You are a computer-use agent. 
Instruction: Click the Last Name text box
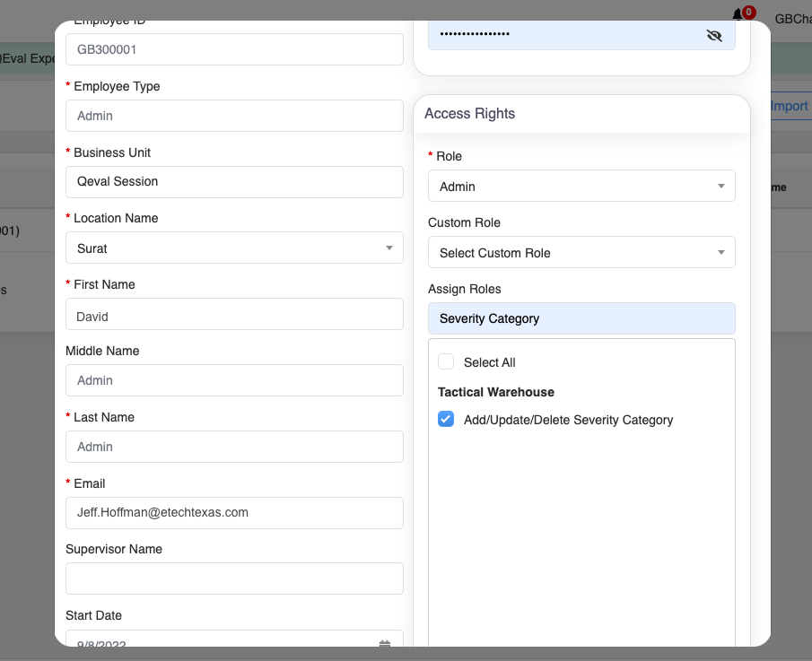point(234,447)
